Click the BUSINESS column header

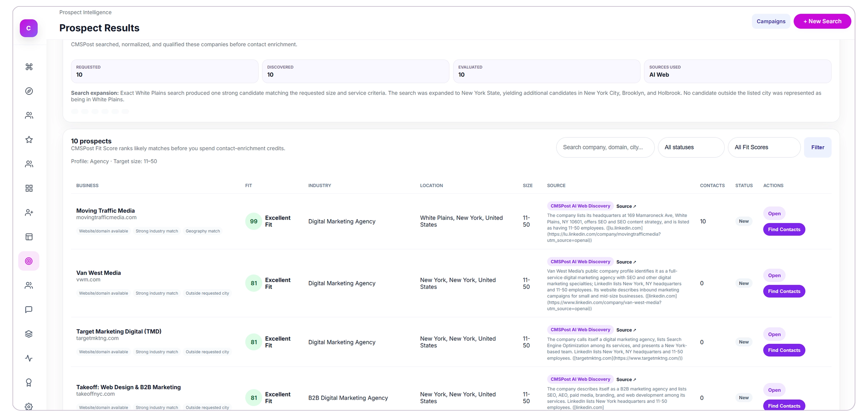click(87, 186)
